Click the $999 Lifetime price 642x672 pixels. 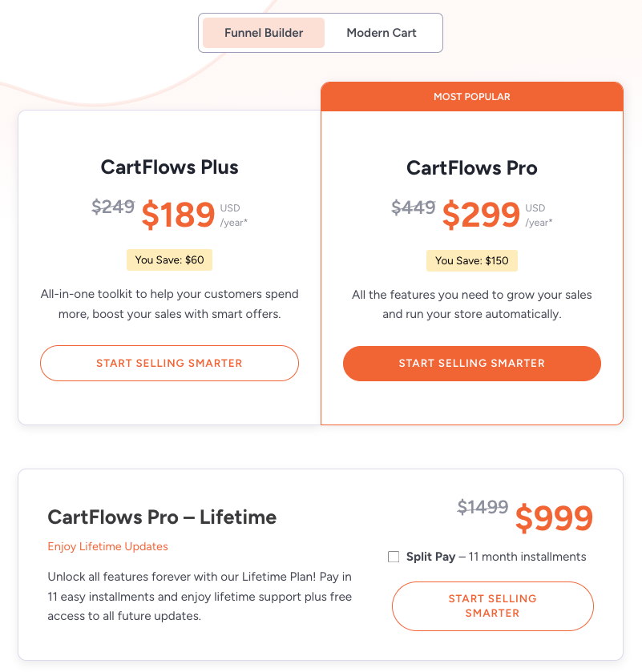553,518
